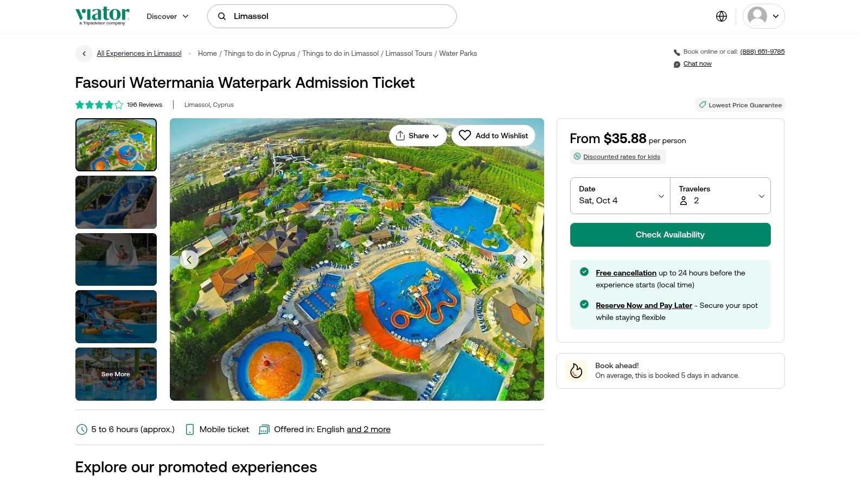Open the Chat now link
The height and width of the screenshot is (488, 868).
[697, 64]
